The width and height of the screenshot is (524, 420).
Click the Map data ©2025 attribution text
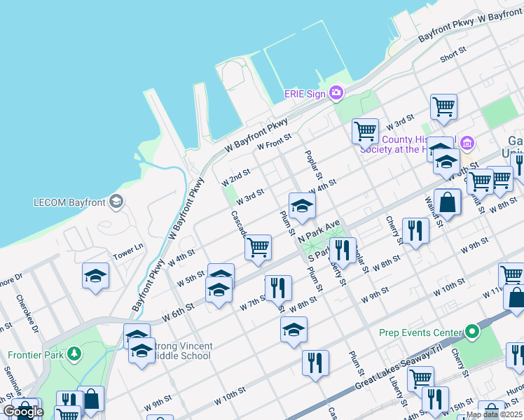tap(494, 414)
